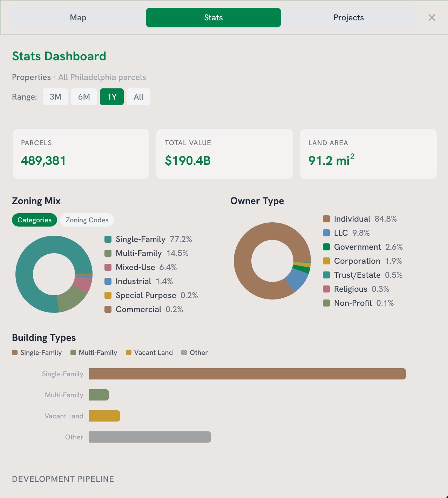Viewport: 448px width, 498px height.
Task: Click "All Philadelphia parcels" text
Action: 102,77
